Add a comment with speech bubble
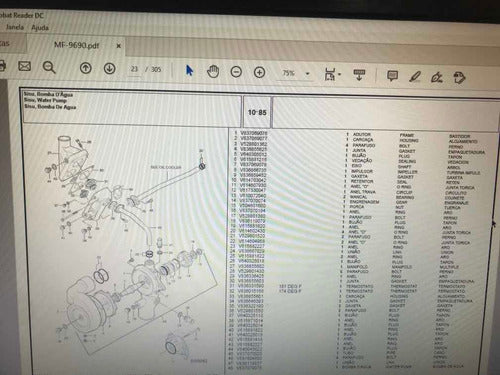500x375 pixels. (392, 76)
